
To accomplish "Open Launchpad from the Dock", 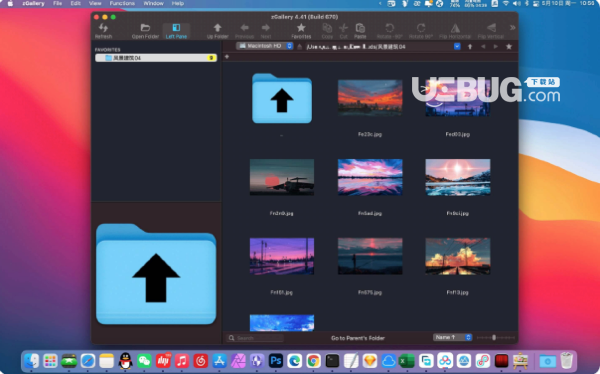I will tap(50, 361).
